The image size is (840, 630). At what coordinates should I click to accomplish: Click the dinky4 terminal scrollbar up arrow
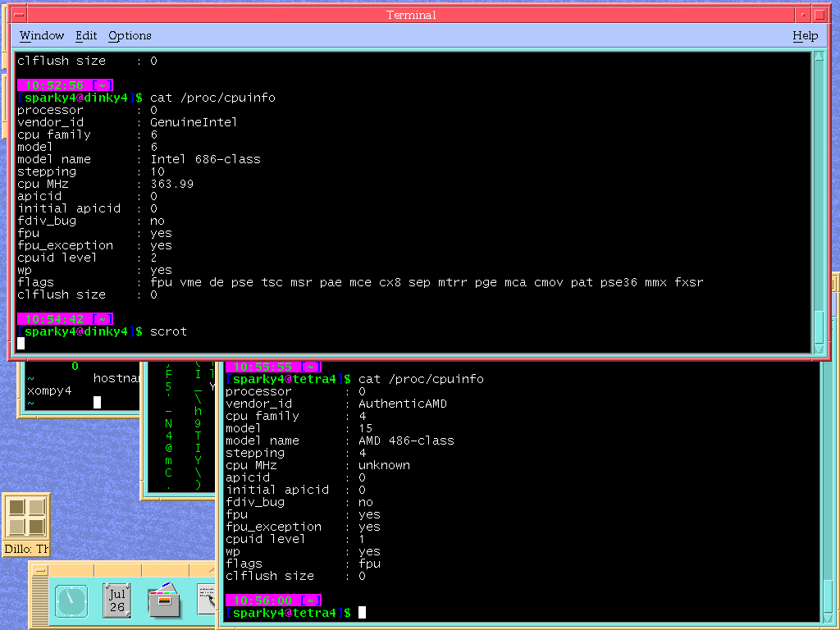818,57
